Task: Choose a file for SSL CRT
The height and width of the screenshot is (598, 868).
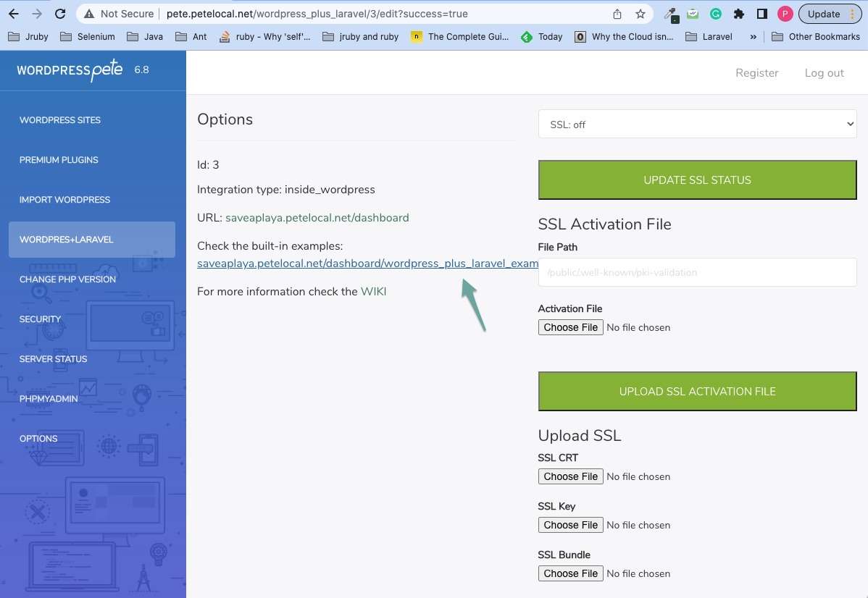Action: point(571,476)
